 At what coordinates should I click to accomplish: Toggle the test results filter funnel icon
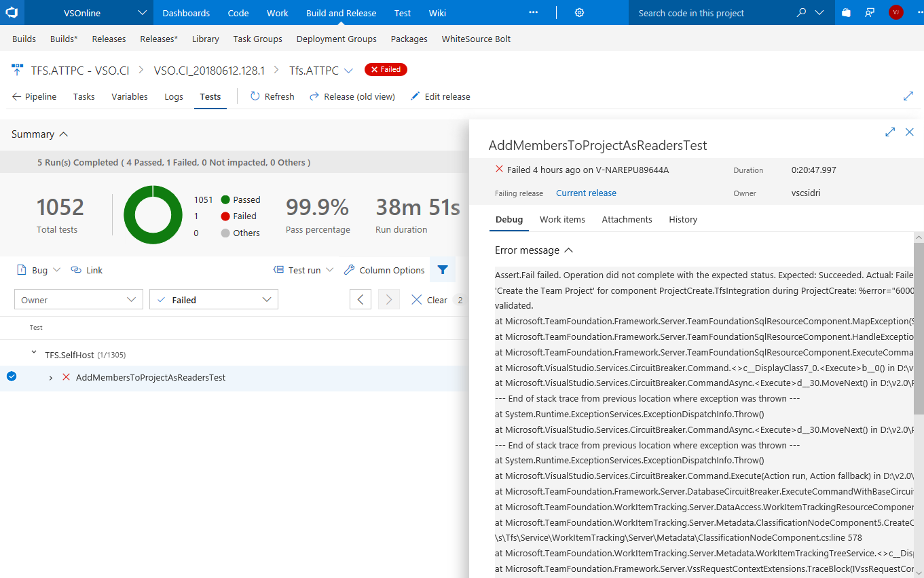(443, 270)
